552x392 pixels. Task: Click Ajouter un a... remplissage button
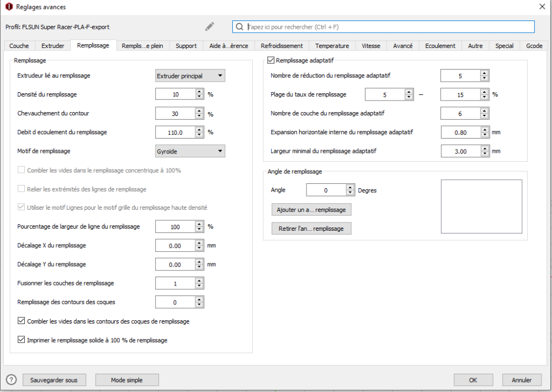pyautogui.click(x=311, y=210)
